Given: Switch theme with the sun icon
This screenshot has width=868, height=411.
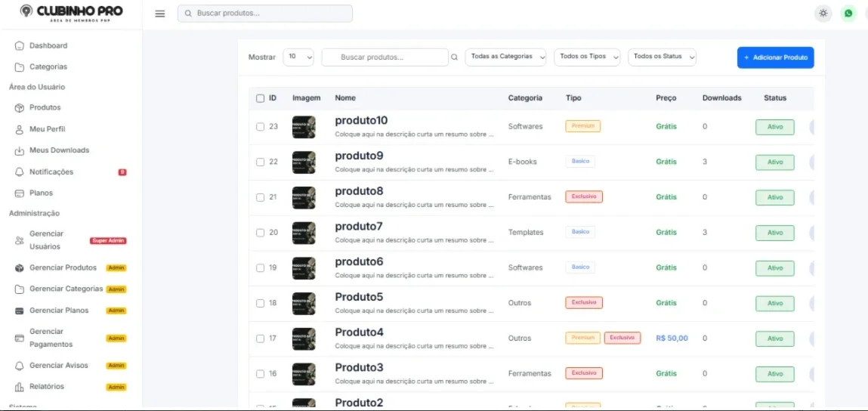Looking at the screenshot, I should click(x=823, y=14).
